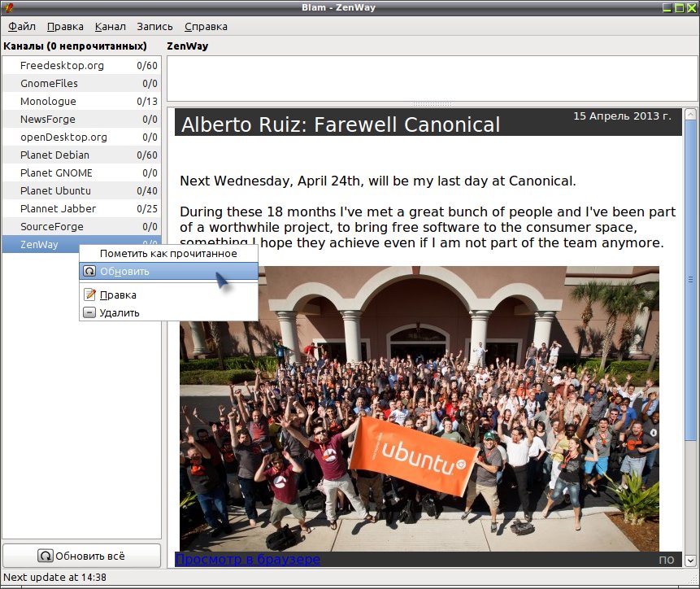Open the Правка menu in the menu bar

(65, 27)
